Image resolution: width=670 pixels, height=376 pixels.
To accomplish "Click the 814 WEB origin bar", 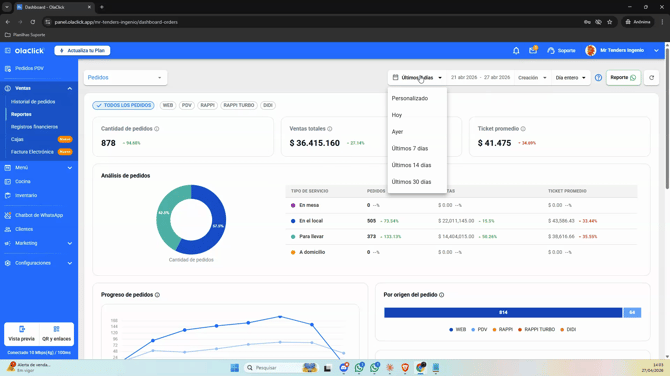I will 503,313.
